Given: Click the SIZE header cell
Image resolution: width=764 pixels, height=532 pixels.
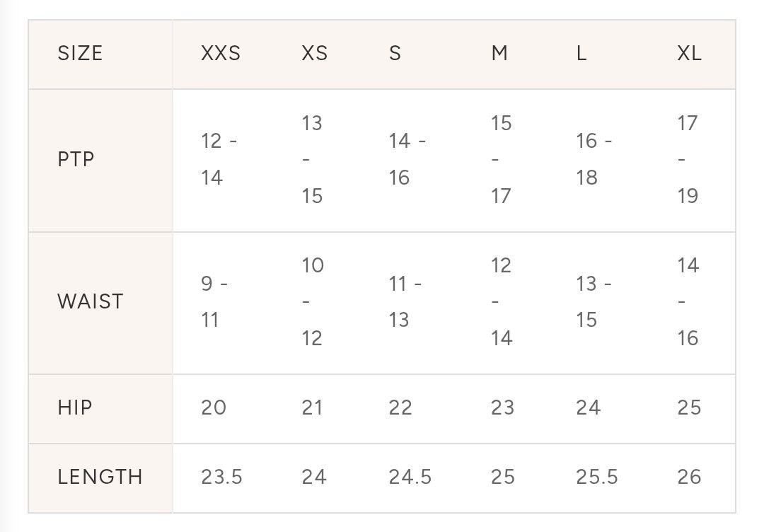Looking at the screenshot, I should [80, 54].
